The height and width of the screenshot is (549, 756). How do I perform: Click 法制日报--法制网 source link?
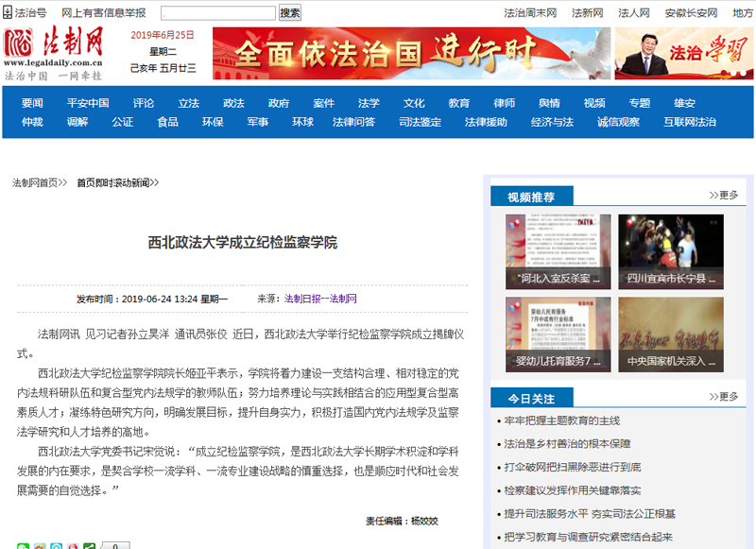320,299
